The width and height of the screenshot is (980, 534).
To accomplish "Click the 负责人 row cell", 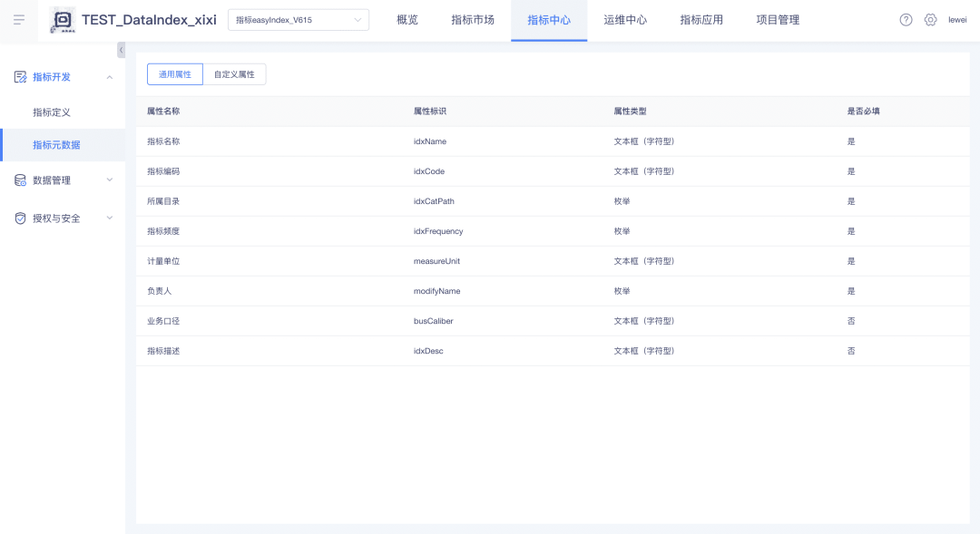I will coord(160,291).
